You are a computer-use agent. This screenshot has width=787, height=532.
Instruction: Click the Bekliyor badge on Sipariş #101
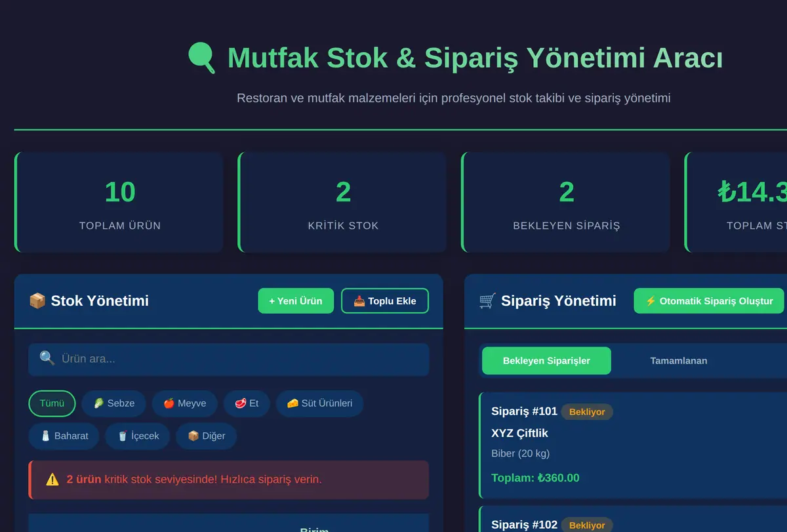(x=587, y=412)
